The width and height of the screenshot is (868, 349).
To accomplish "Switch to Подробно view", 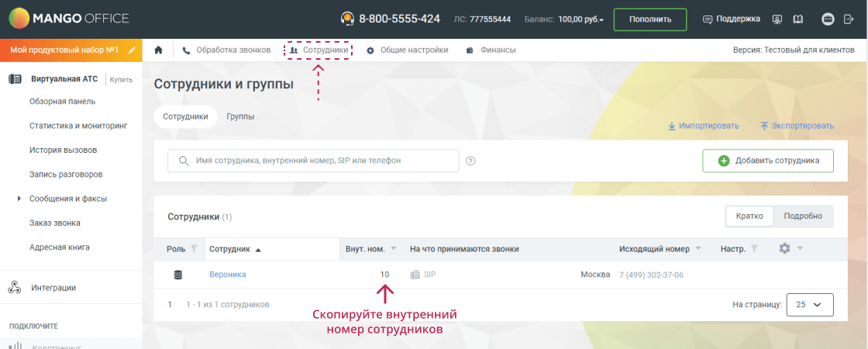I will [x=803, y=216].
